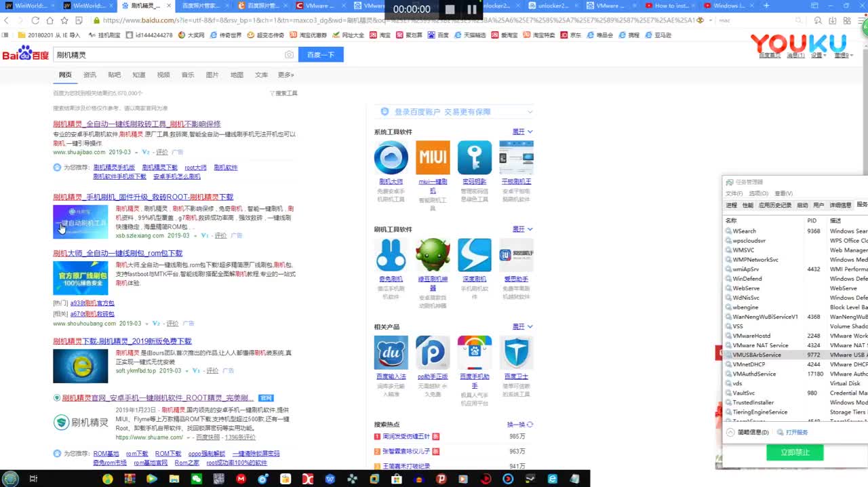Click the browser refresh icon
Screen dimensions: 868x487
click(35, 20)
